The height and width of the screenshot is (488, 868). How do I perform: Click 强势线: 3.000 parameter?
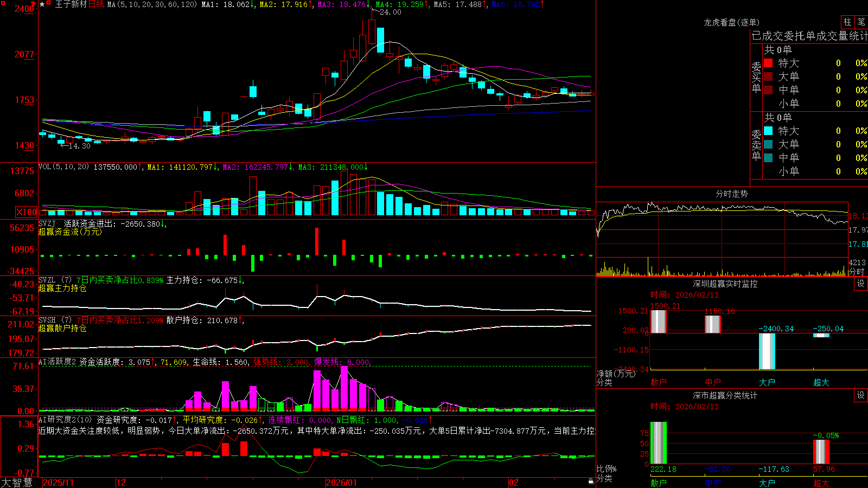[281, 362]
